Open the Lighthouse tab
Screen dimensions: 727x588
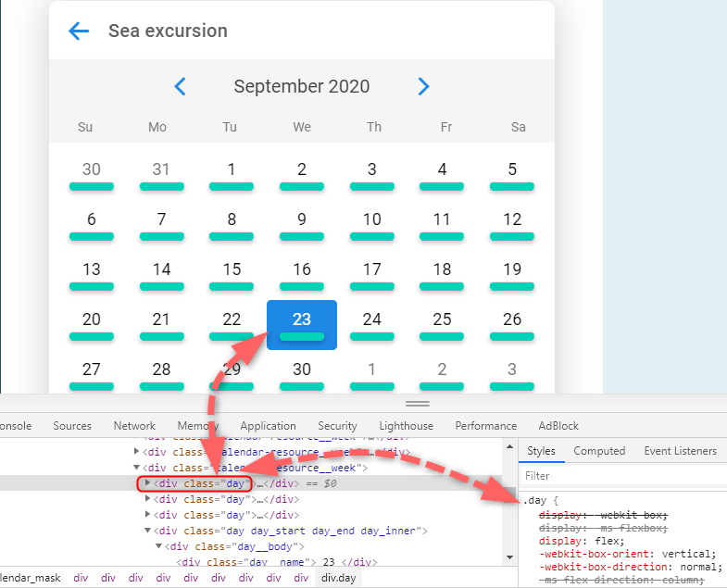pos(407,426)
